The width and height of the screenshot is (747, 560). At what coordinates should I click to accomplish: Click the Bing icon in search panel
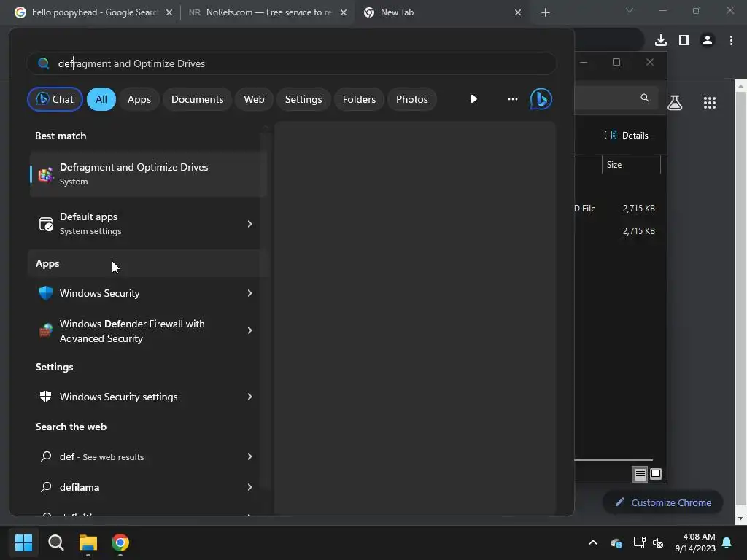click(x=541, y=99)
